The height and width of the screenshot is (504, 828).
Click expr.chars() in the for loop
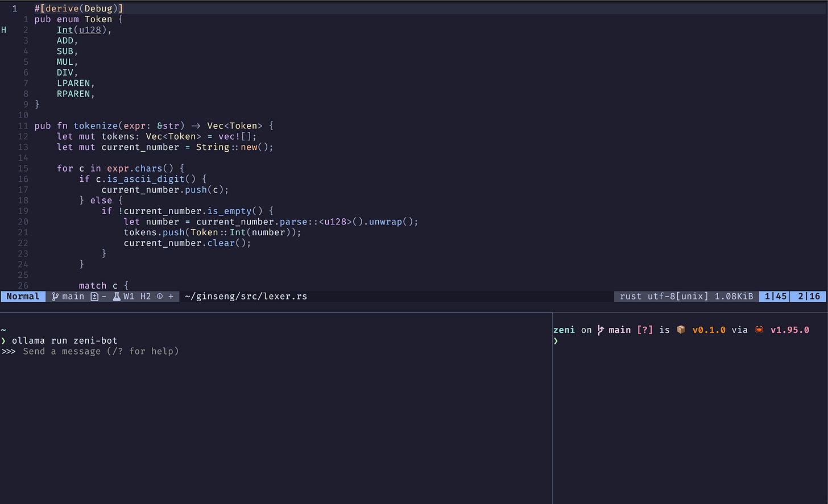[140, 169]
